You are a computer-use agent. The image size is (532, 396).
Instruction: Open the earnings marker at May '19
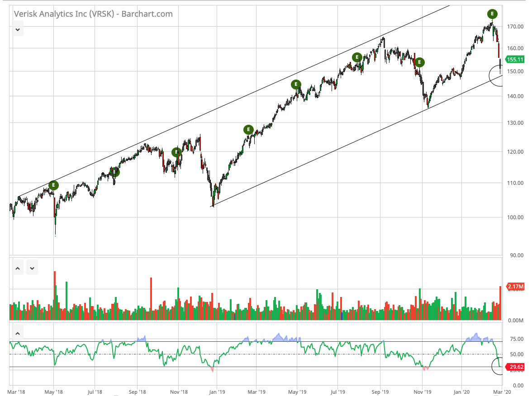296,84
